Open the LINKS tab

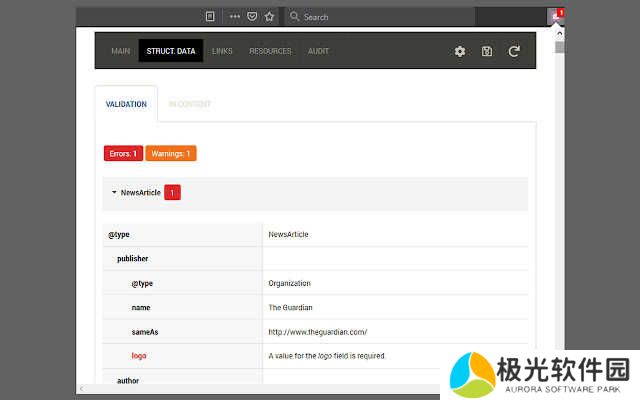tap(222, 51)
